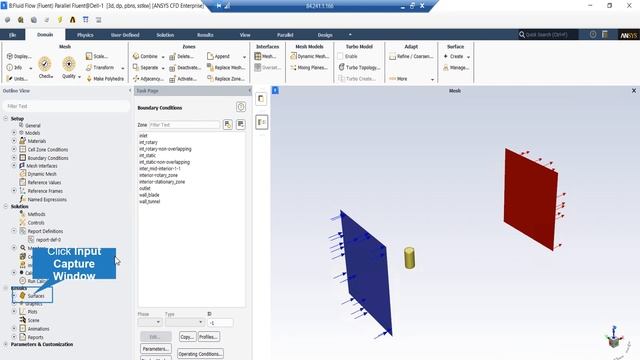Click the Zone filter text field
The height and width of the screenshot is (360, 640).
(184, 124)
